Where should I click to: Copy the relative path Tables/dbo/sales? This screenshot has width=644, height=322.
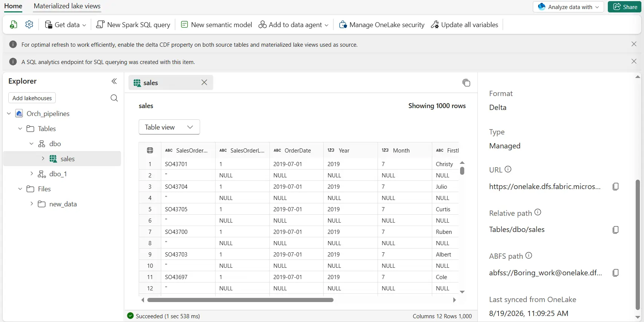[615, 230]
